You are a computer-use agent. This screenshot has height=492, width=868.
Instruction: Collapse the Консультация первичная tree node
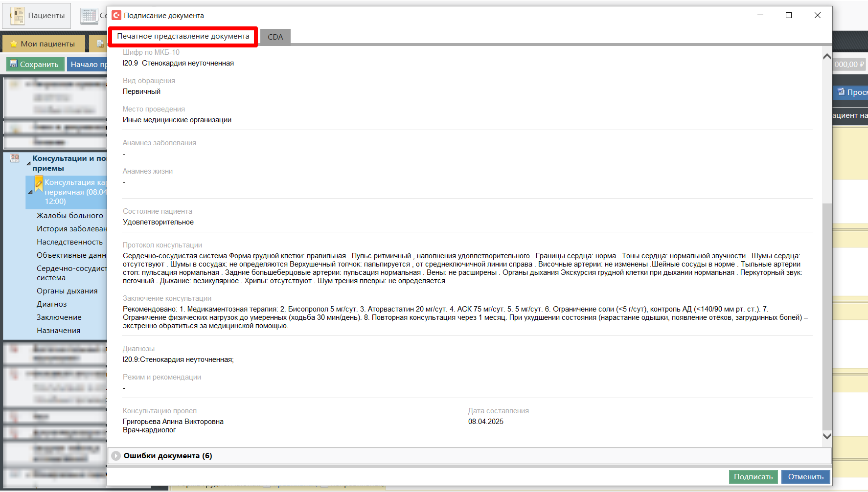tap(30, 192)
